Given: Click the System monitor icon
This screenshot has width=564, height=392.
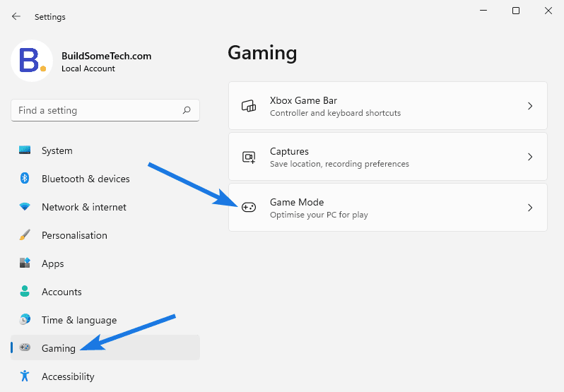Looking at the screenshot, I should (x=25, y=150).
